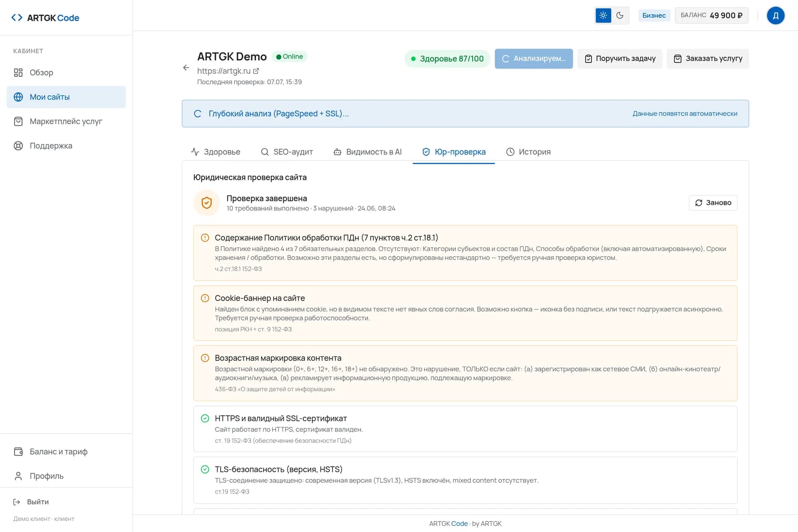Click the user avatar with letter Д
This screenshot has width=798, height=532.
coord(775,16)
